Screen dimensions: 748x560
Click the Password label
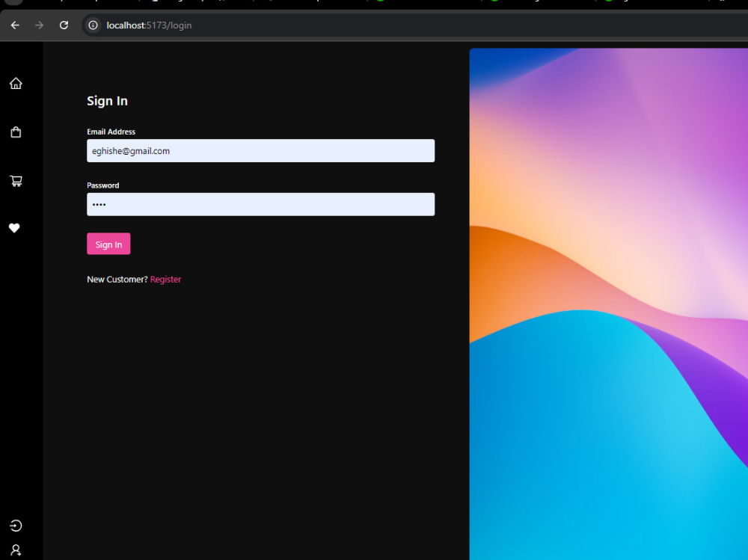tap(103, 185)
